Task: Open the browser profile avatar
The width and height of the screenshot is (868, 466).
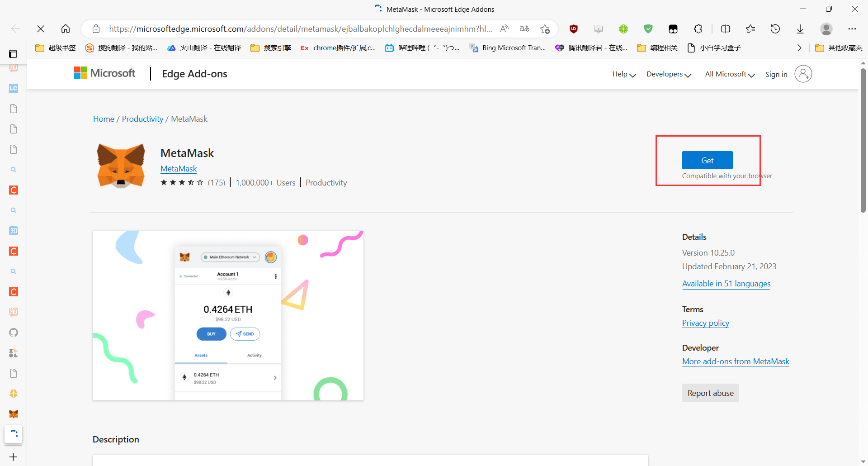Action: pos(826,29)
